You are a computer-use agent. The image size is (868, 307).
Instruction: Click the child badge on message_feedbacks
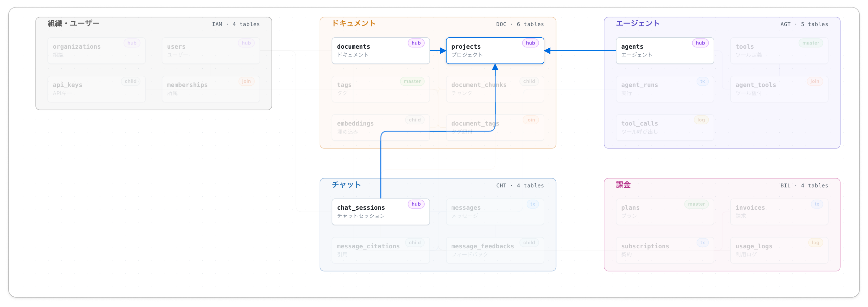coord(529,242)
